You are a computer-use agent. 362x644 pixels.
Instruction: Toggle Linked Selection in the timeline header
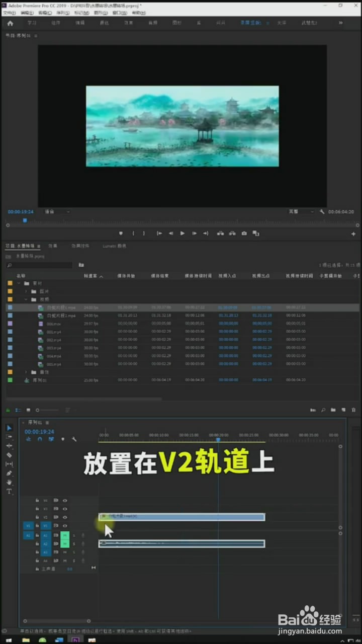51,439
